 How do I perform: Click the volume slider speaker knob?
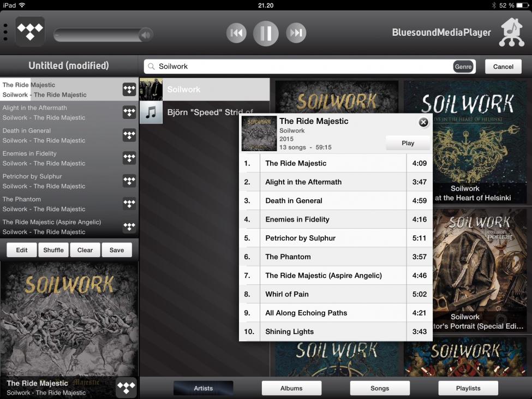pyautogui.click(x=146, y=34)
